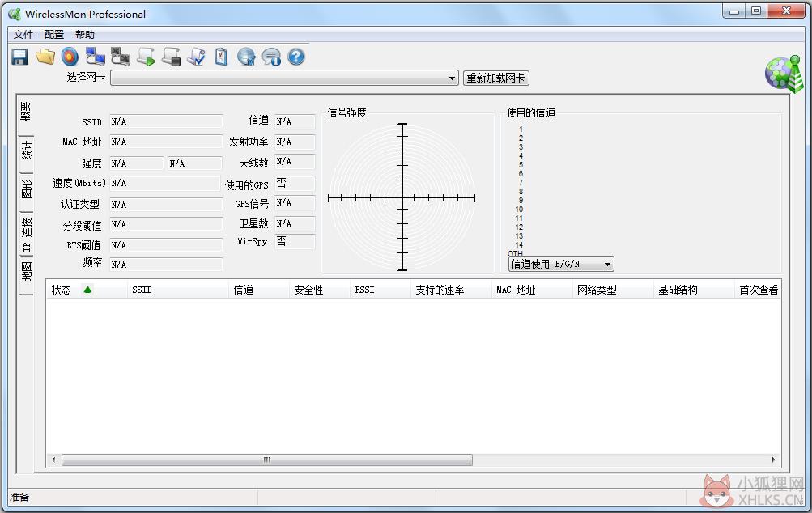Start logging with the green play scroll icon
Viewport: 812px width, 513px height.
coord(146,57)
